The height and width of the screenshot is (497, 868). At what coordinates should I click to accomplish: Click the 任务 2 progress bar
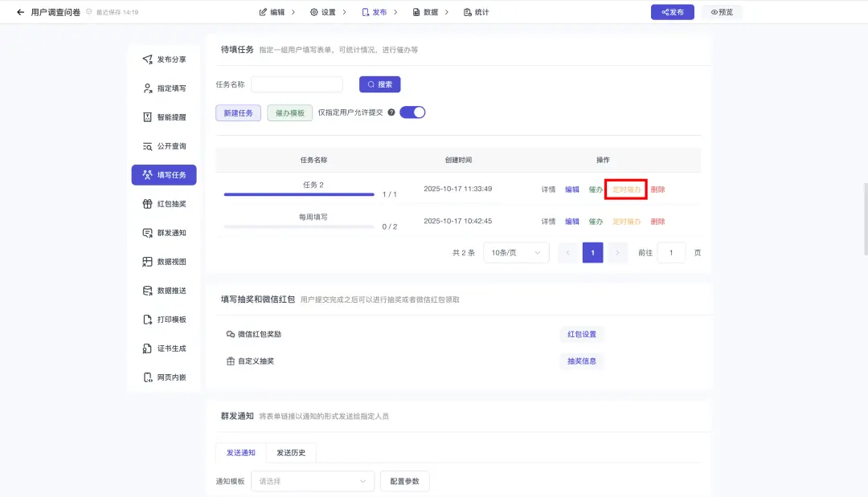coord(299,194)
